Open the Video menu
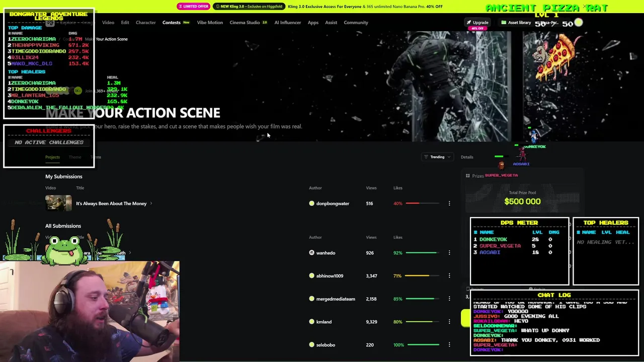 (108, 23)
